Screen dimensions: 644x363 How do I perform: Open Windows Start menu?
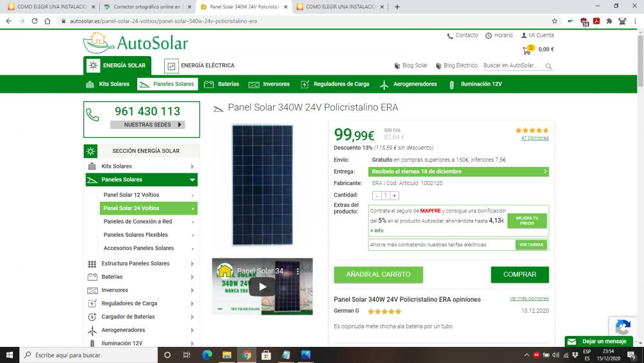tap(10, 355)
